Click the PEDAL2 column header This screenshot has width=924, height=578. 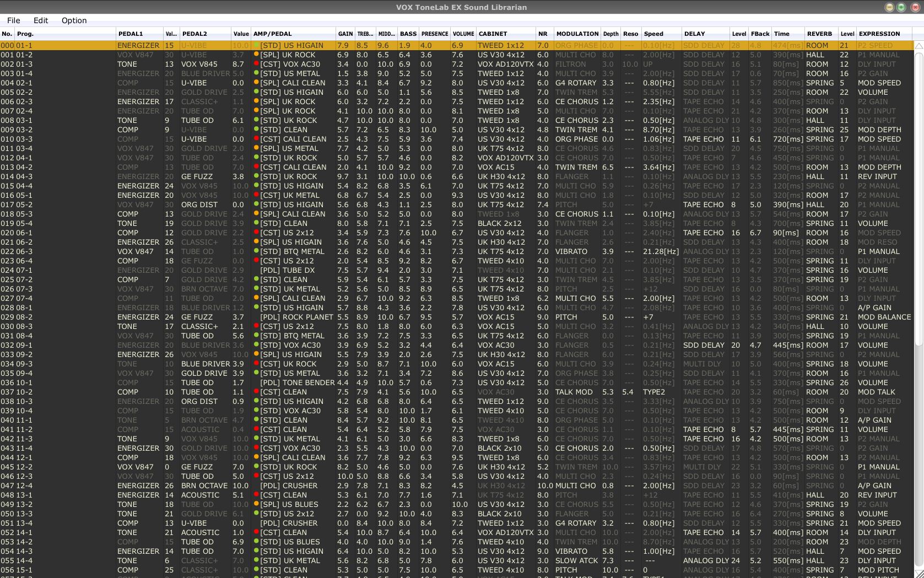point(206,34)
